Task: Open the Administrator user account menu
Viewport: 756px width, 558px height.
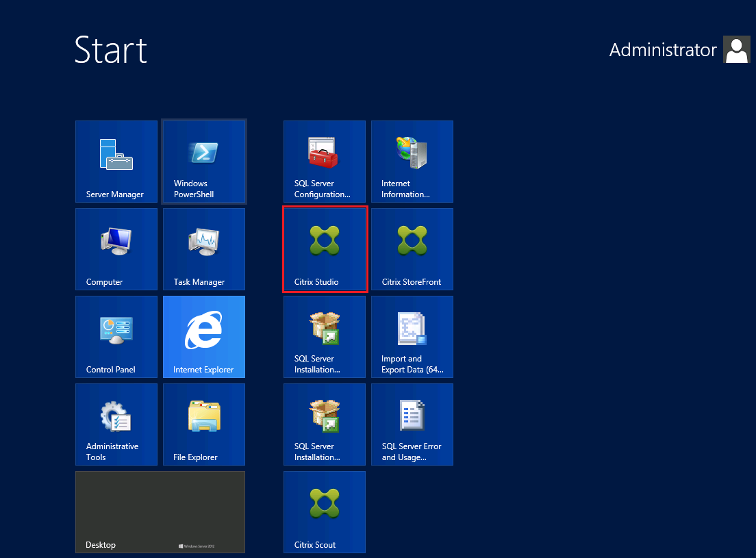Action: click(679, 49)
